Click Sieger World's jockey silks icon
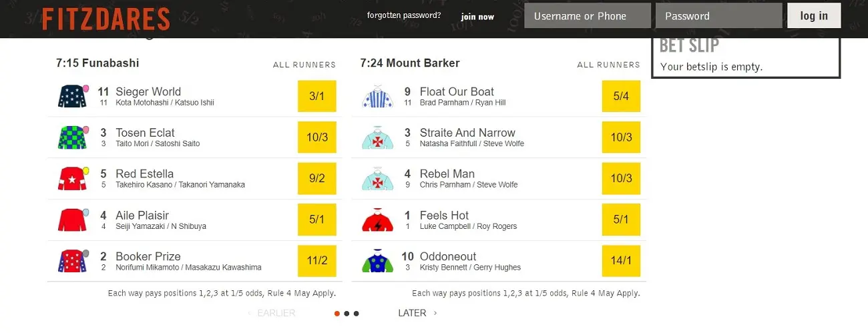Viewport: 868px width, 333px height. [x=73, y=96]
